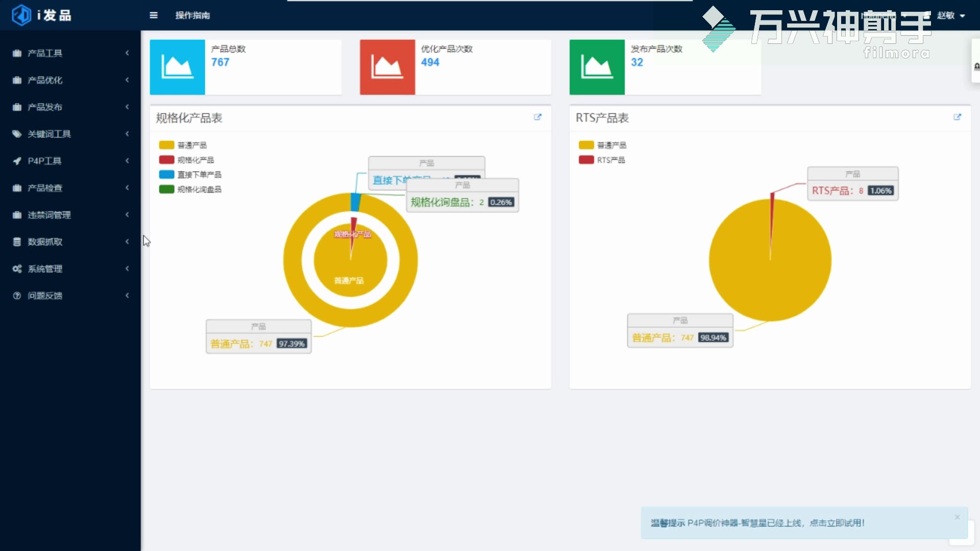
Task: Open the 产品工具 sidebar menu
Action: pos(70,53)
